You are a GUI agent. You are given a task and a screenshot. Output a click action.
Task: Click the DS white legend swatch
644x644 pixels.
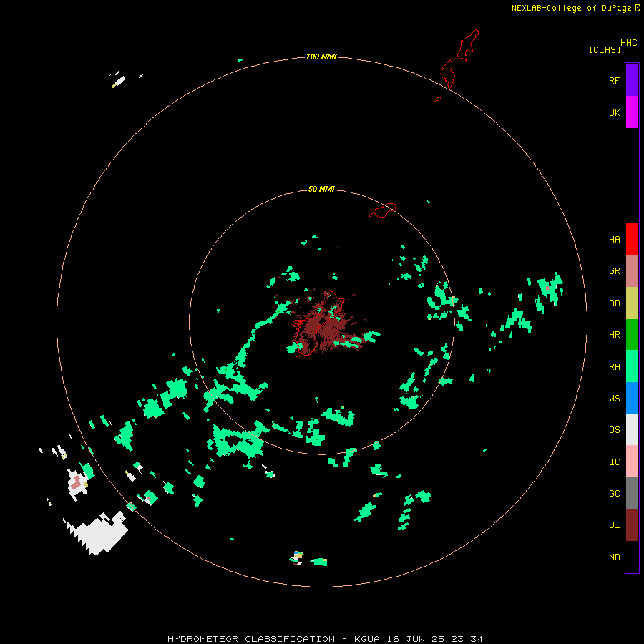(x=632, y=429)
